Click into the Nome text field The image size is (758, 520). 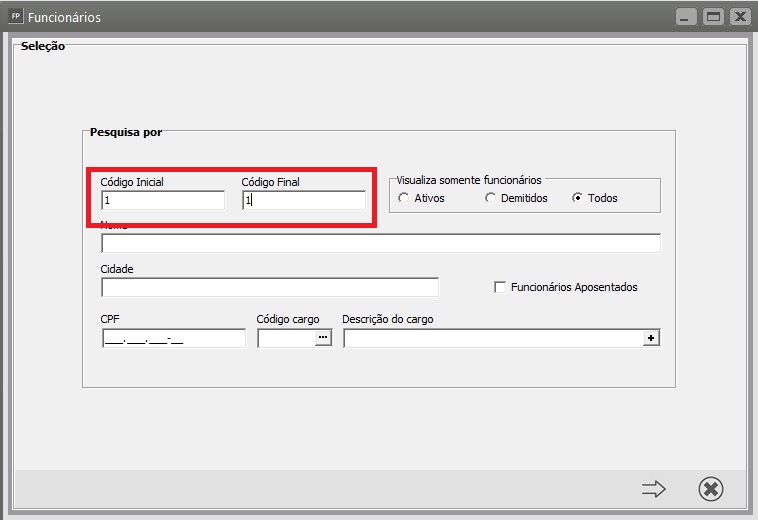tap(380, 243)
